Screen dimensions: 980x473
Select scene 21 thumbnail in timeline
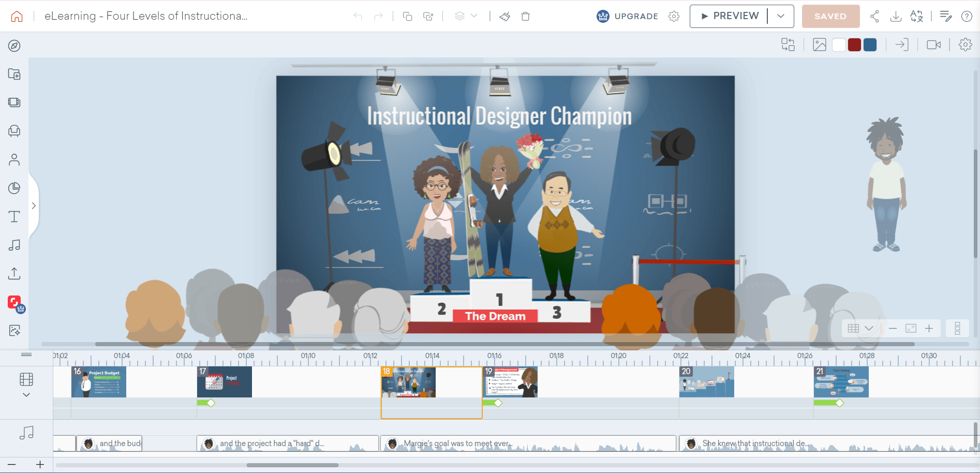841,382
